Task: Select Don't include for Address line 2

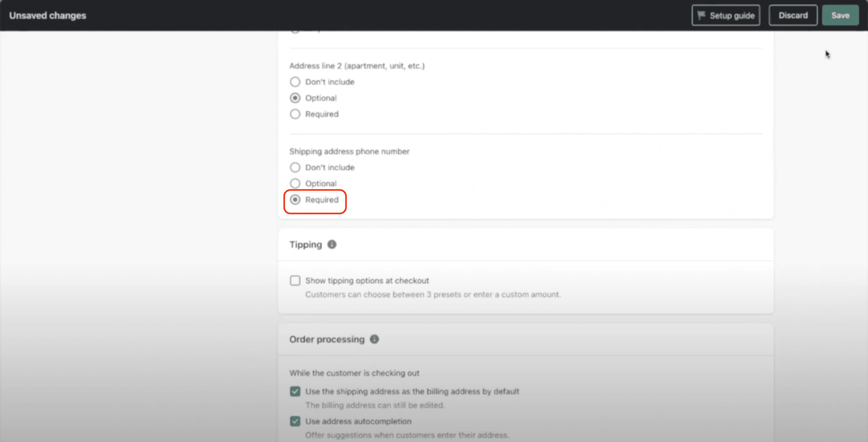Action: pos(295,82)
